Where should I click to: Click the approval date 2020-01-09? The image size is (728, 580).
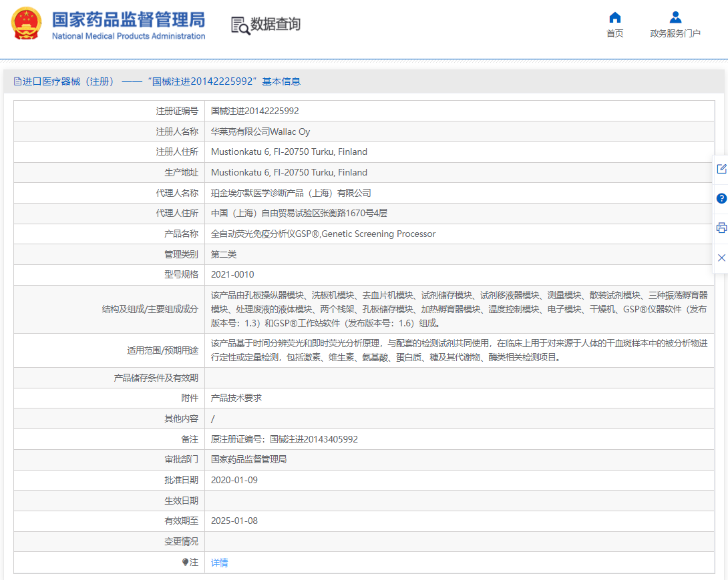[x=234, y=481]
